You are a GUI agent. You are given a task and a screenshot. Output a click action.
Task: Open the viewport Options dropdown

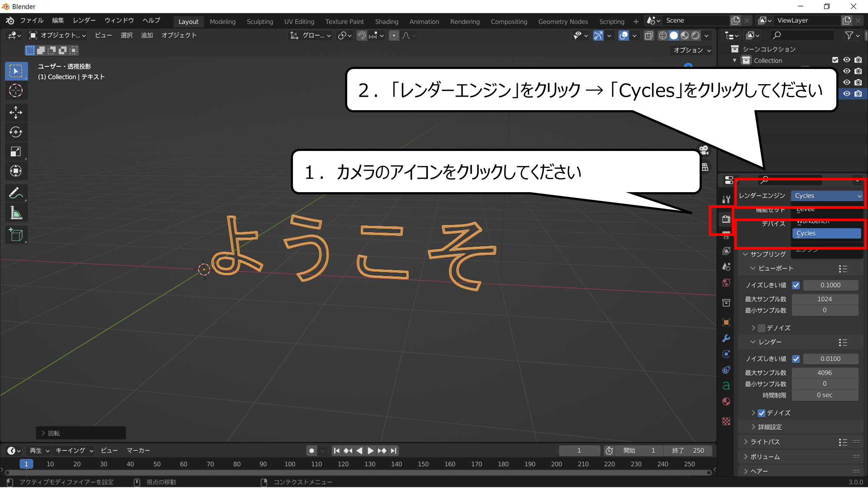pyautogui.click(x=692, y=50)
